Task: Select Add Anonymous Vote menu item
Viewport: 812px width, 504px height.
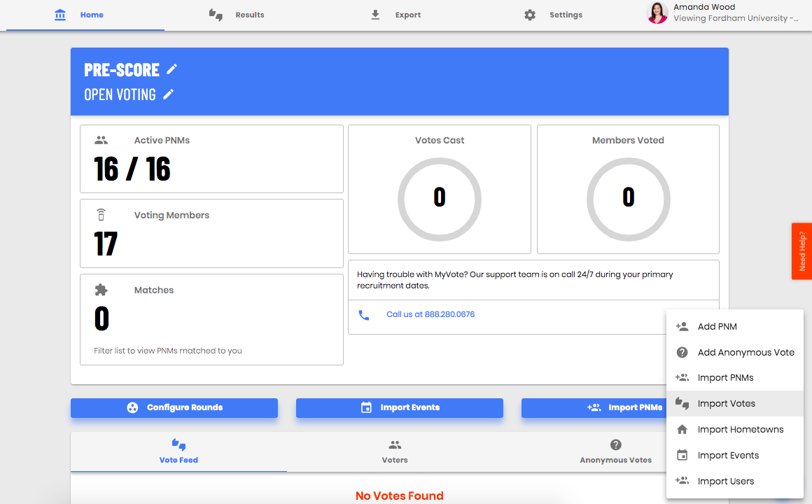Action: pyautogui.click(x=735, y=352)
